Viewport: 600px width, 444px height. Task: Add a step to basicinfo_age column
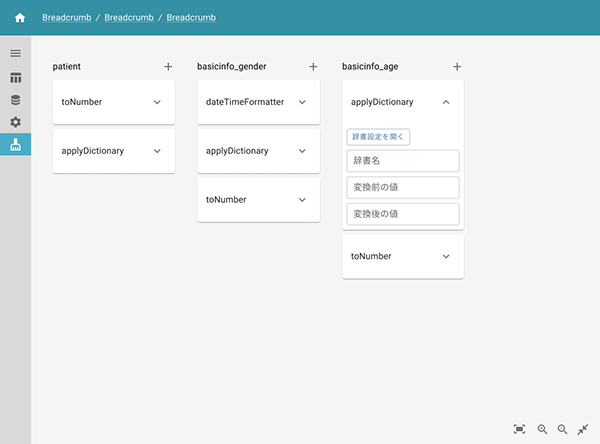coord(457,66)
